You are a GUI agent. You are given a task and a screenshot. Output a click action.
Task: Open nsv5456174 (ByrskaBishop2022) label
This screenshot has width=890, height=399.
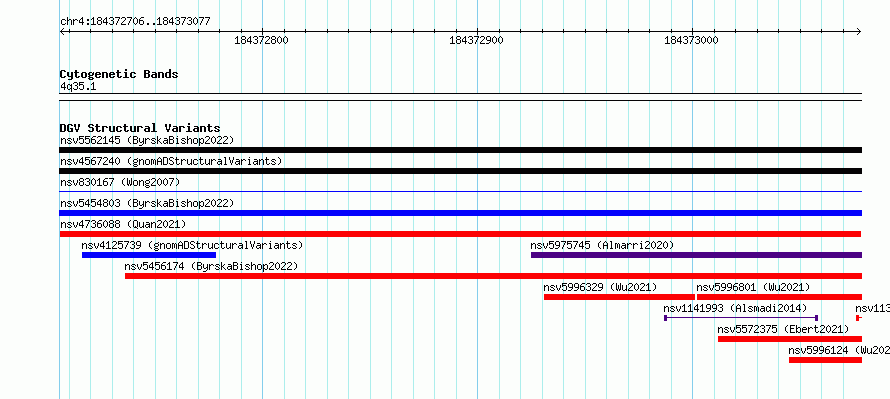[x=211, y=266]
